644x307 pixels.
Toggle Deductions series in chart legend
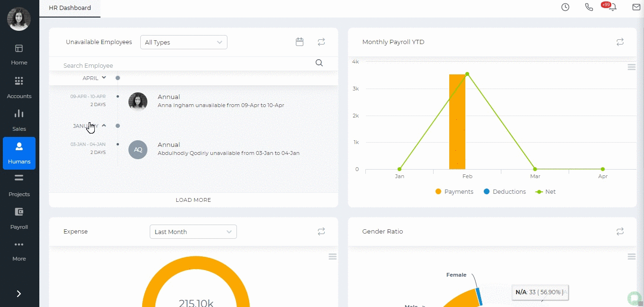point(505,192)
